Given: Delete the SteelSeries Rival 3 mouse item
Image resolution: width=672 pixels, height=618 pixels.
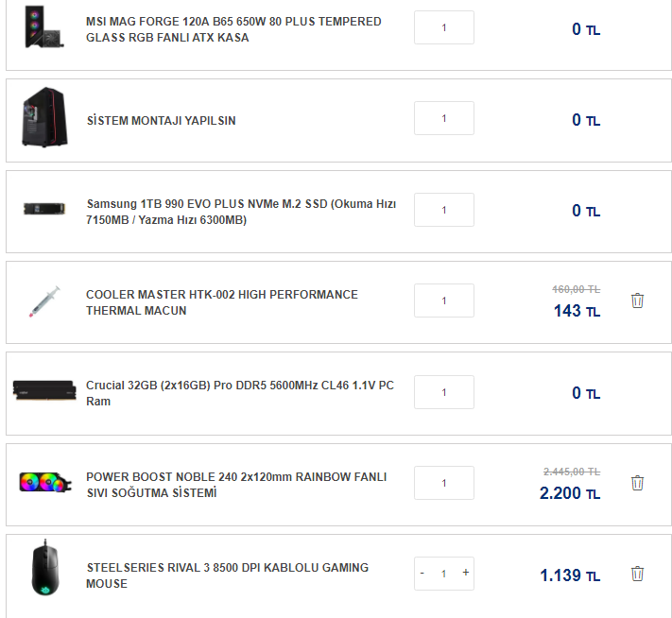Looking at the screenshot, I should (x=637, y=574).
